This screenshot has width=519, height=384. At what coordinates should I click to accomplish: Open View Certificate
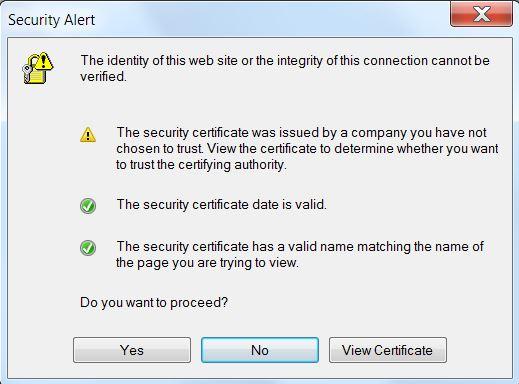coord(388,350)
